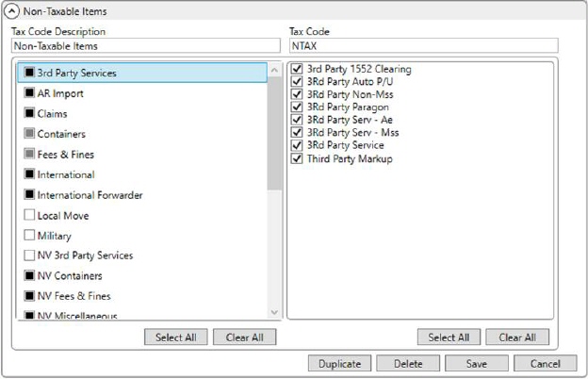Check the Military category checkbox

click(30, 236)
